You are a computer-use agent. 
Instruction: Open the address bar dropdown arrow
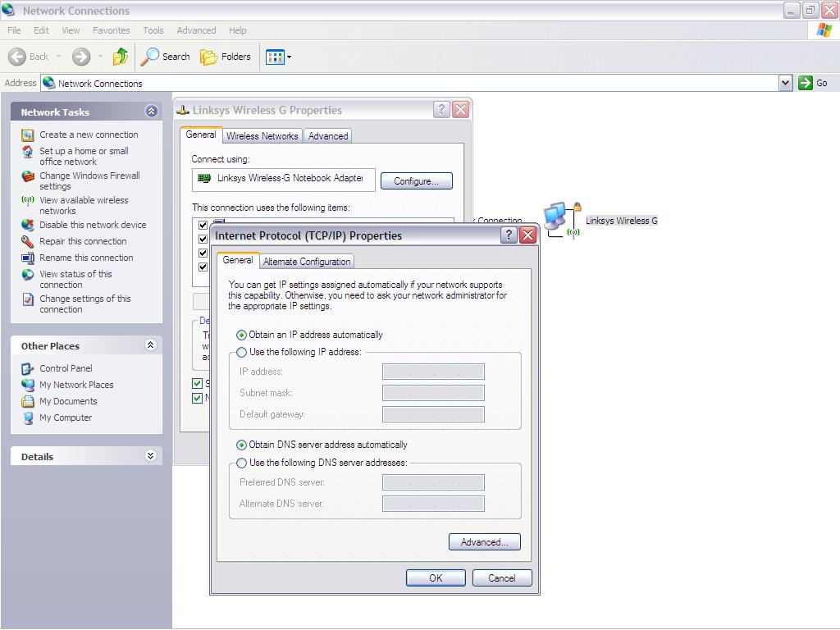pyautogui.click(x=785, y=83)
